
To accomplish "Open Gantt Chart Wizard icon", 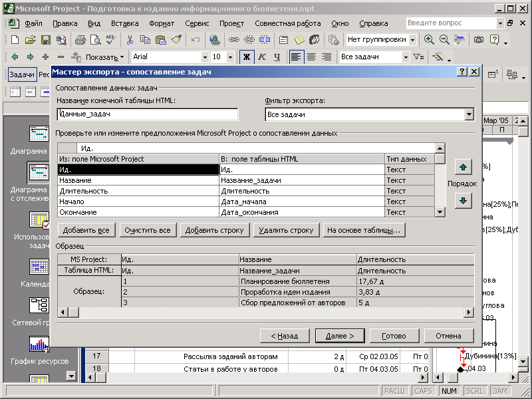I will [x=438, y=57].
